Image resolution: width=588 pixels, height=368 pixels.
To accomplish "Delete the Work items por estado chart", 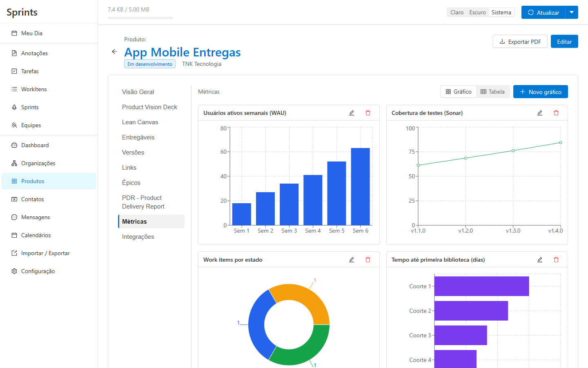I will [x=368, y=260].
